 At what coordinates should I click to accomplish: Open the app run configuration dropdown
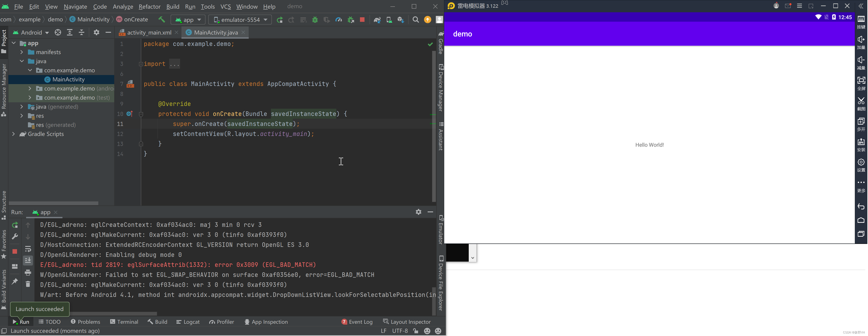click(x=188, y=20)
